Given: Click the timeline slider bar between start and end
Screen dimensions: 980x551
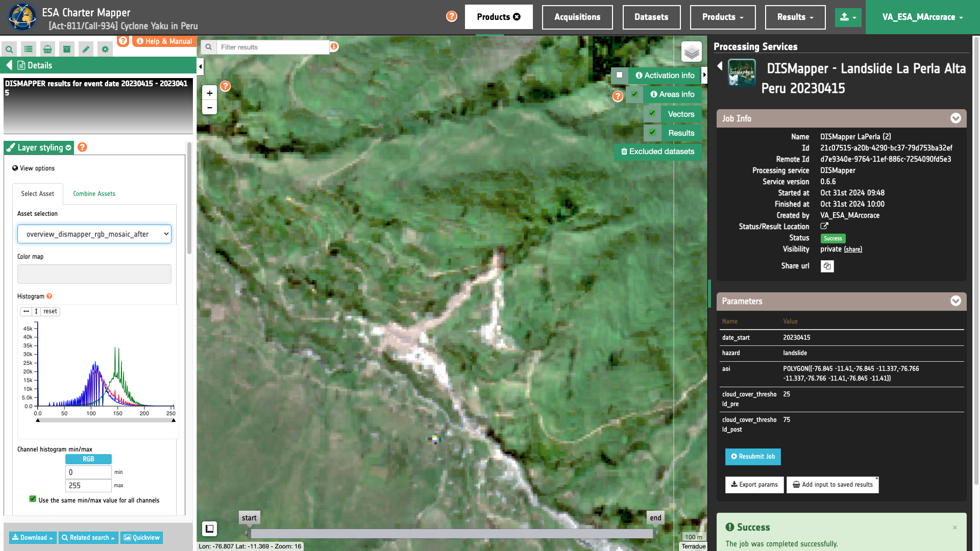Looking at the screenshot, I should click(x=451, y=534).
